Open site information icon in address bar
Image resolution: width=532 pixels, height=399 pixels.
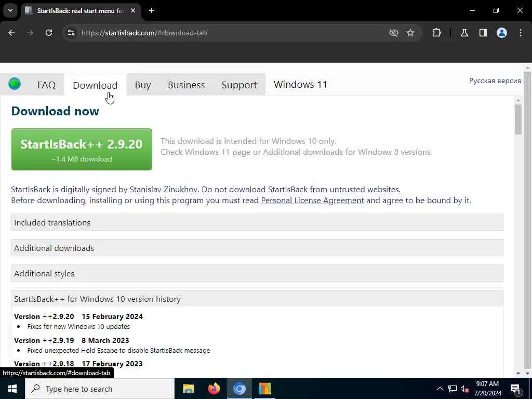pos(71,33)
